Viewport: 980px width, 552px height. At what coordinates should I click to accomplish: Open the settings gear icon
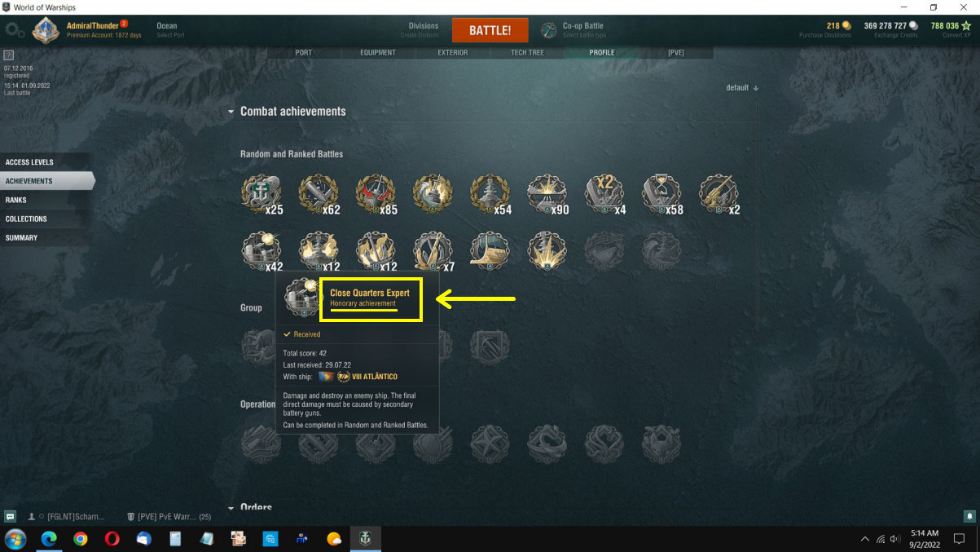coord(14,30)
